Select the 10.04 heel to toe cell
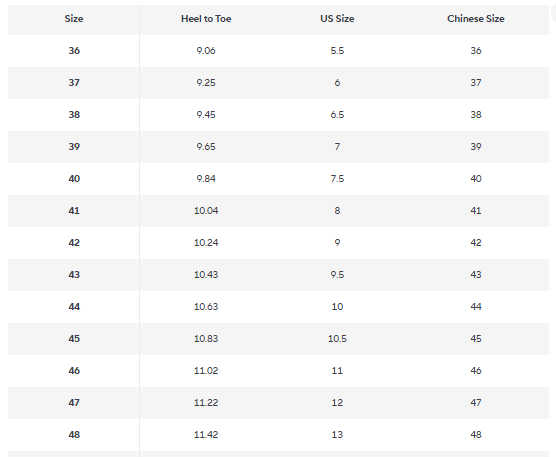This screenshot has width=556, height=457. click(x=206, y=211)
